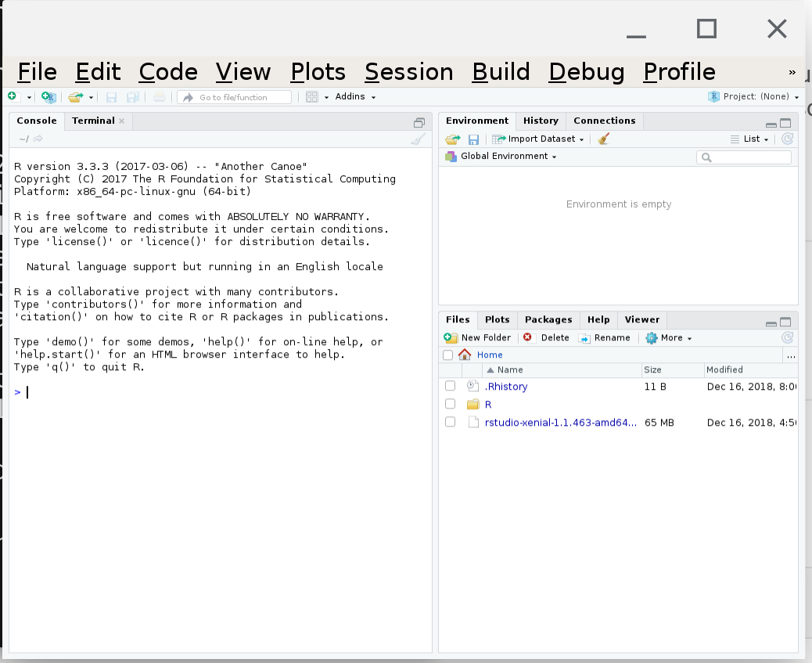Switch to the Connections tab
The image size is (812, 663).
click(605, 121)
